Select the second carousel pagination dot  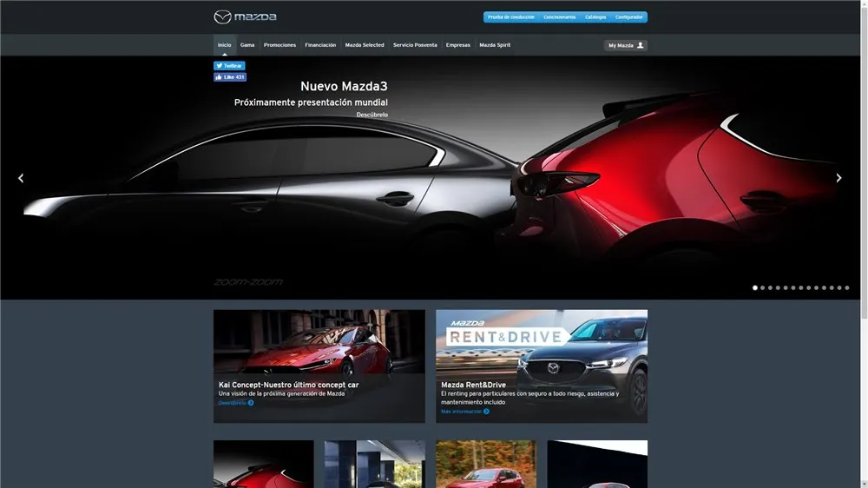[763, 287]
